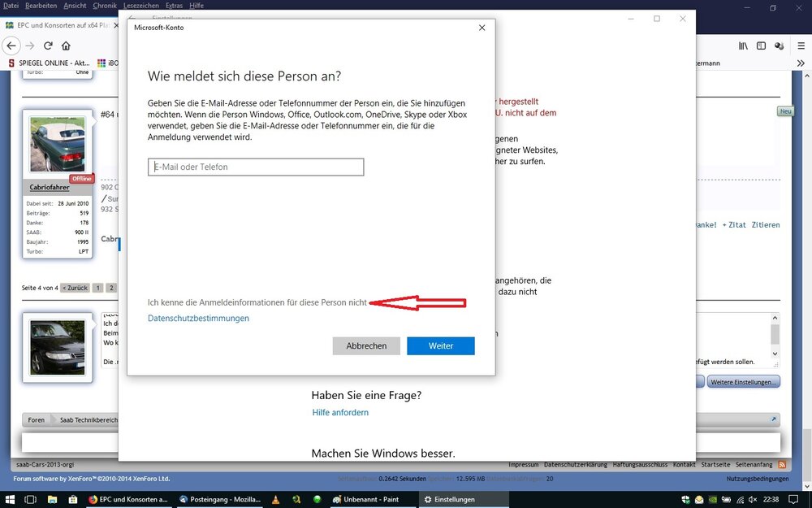Select the EPC und Konsorten browser tab
Image resolution: width=812 pixels, height=508 pixels.
pyautogui.click(x=61, y=25)
